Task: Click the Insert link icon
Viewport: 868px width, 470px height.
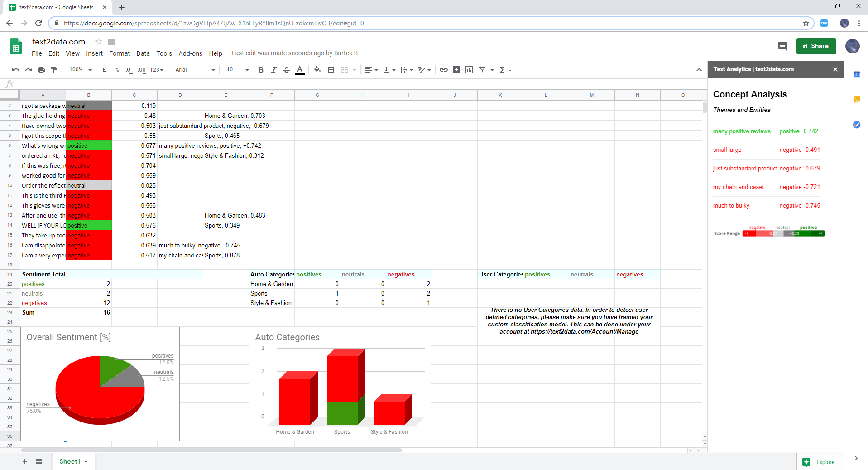Action: 444,70
